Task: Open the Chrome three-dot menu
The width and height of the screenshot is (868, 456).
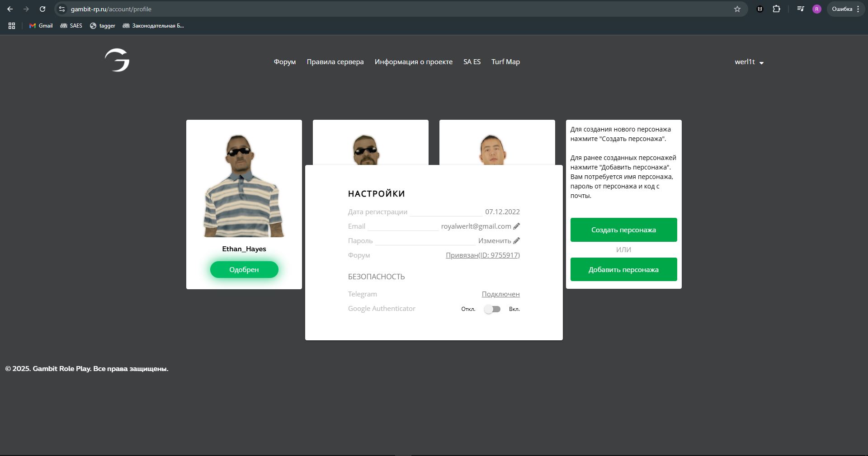Action: coord(858,9)
